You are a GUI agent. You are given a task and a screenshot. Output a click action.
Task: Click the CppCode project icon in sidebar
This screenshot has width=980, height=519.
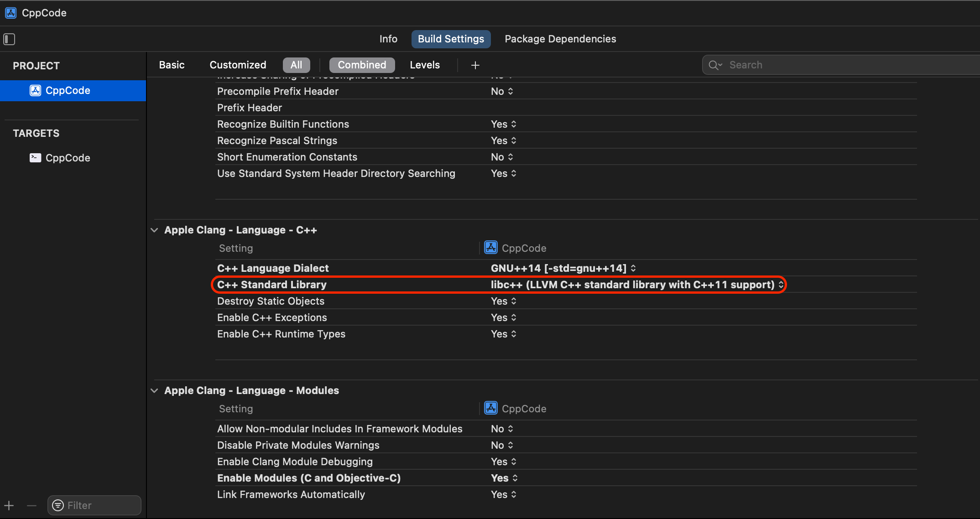[36, 90]
